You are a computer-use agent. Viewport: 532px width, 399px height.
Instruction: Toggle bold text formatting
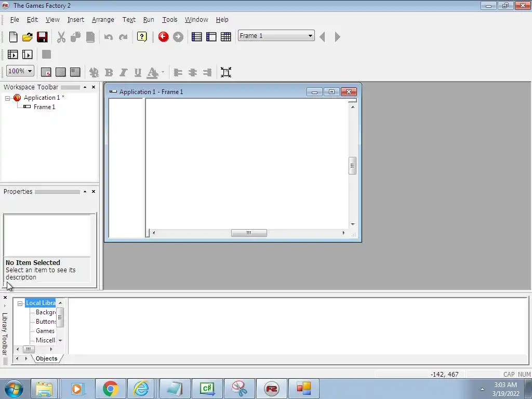109,72
